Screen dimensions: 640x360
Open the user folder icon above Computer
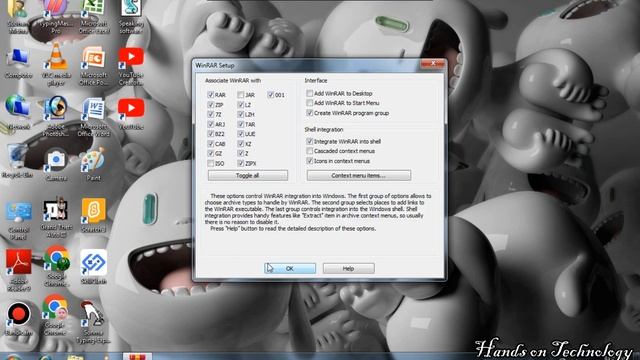click(18, 16)
